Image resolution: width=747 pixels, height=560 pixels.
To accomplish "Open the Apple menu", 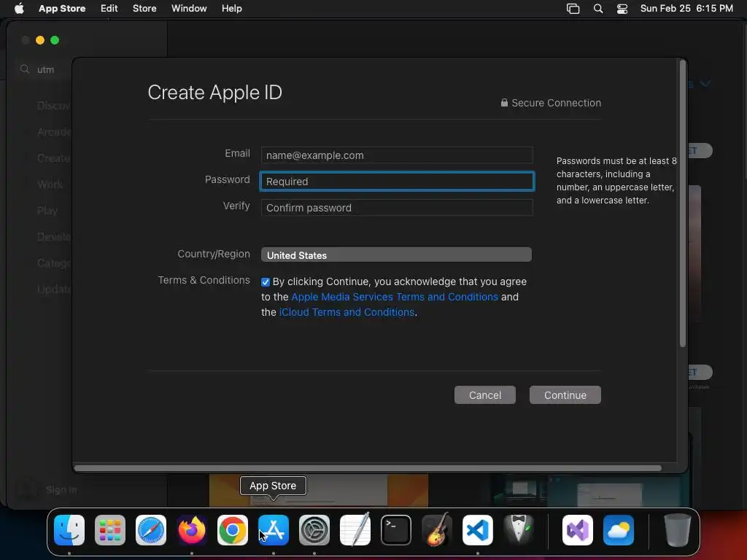I will point(19,8).
